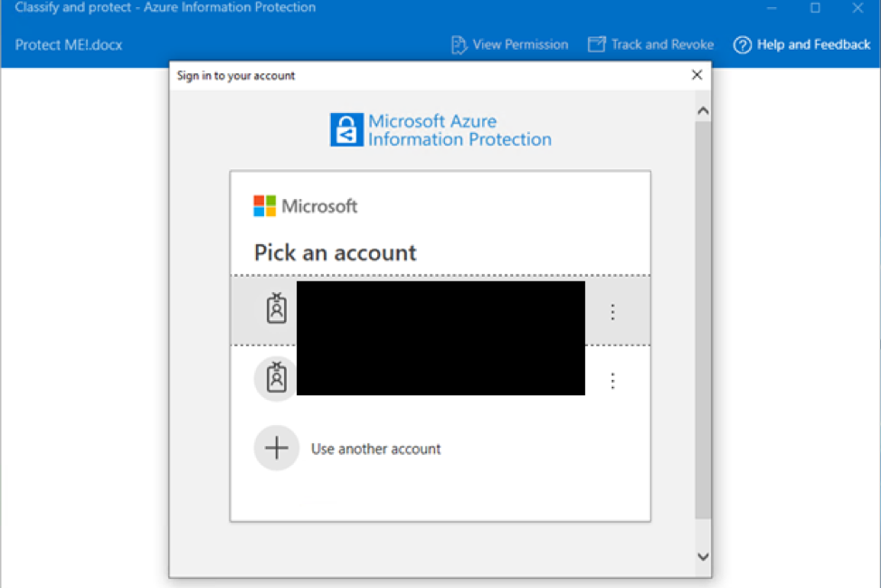Maximize the Classify and protect window
Screen dimensions: 881x588
point(815,8)
